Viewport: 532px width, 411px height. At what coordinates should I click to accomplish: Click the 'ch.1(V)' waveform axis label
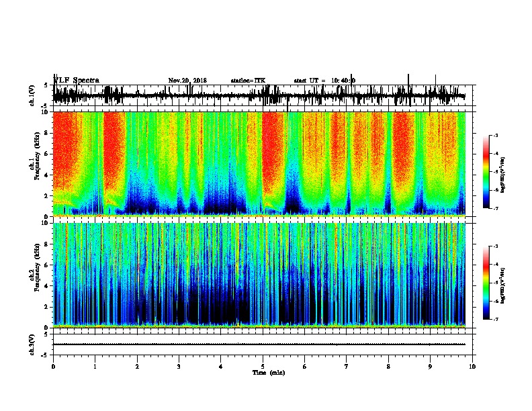tap(32, 95)
